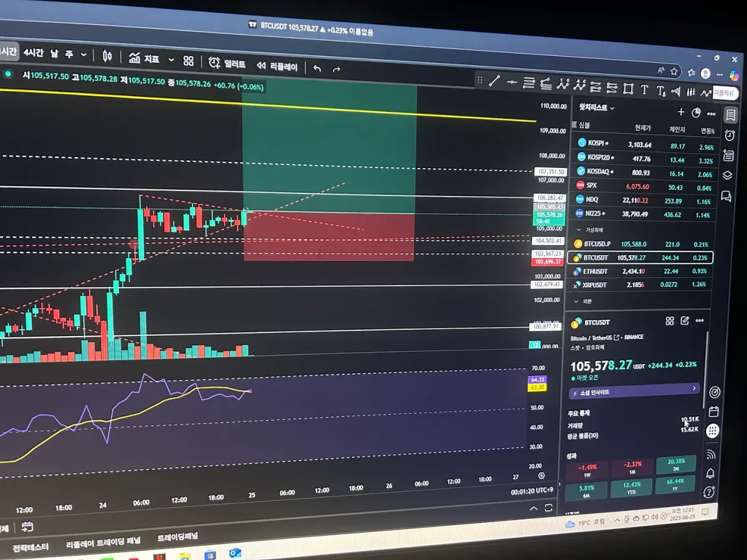Select the 3M performance tile
The height and width of the screenshot is (560, 747).
point(676,464)
